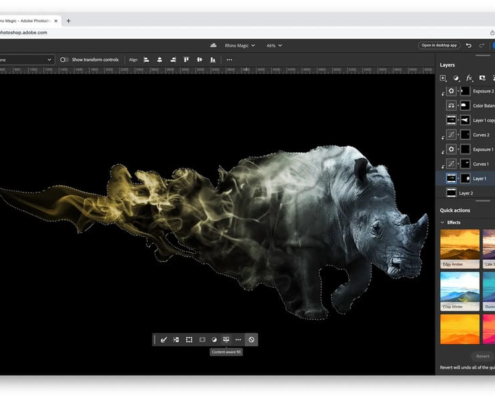495x400 pixels.
Task: Open the Rhino Magic document dropdown
Action: click(240, 45)
